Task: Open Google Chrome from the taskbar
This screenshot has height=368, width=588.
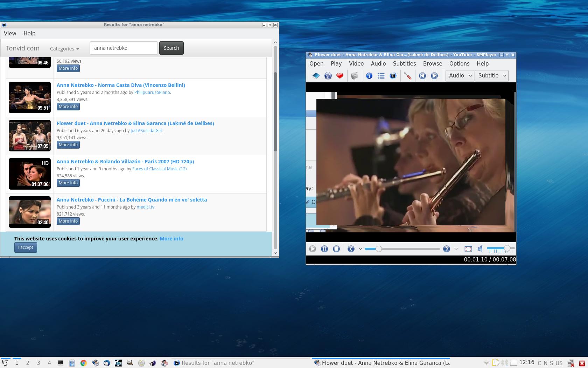Action: (x=83, y=363)
